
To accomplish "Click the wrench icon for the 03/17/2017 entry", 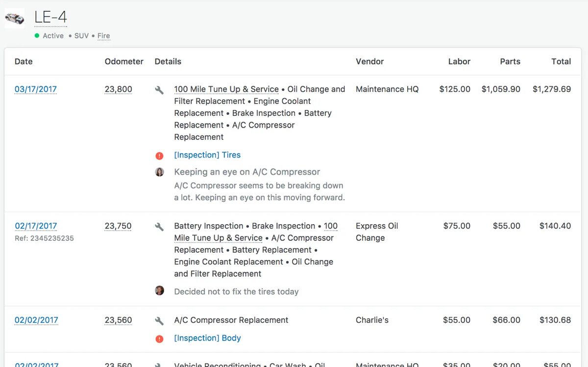I will (x=159, y=90).
